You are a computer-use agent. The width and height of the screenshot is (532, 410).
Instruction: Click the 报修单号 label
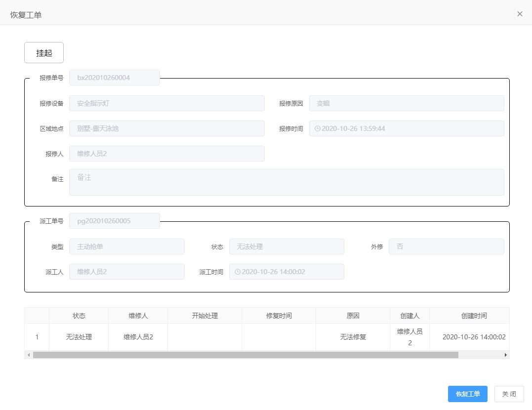click(x=51, y=78)
